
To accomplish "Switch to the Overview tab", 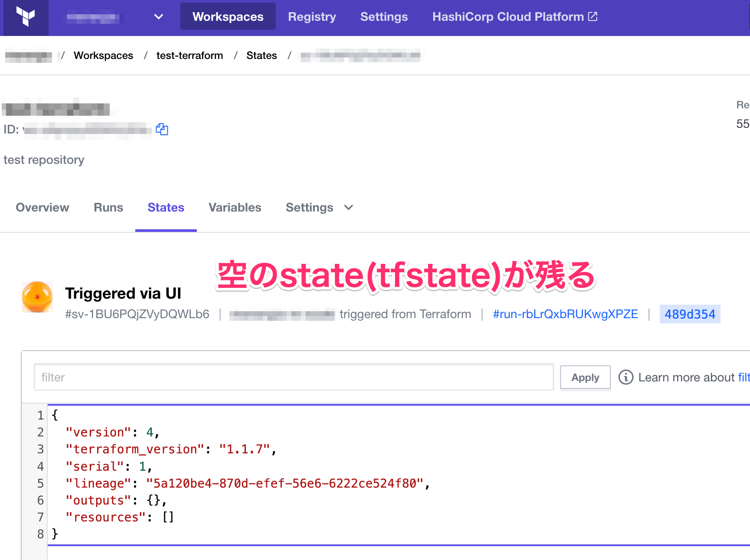I will [x=42, y=208].
